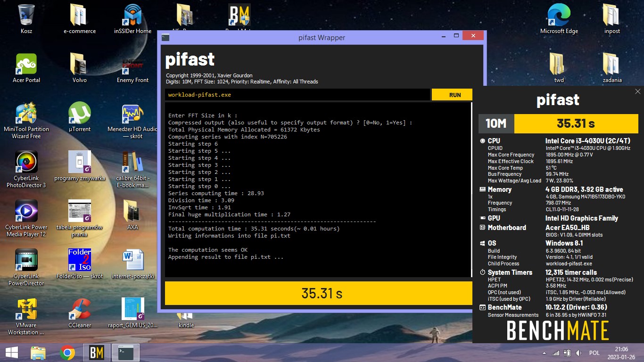Open the Folder2Iso shortcut
644x362 pixels.
coord(80,264)
